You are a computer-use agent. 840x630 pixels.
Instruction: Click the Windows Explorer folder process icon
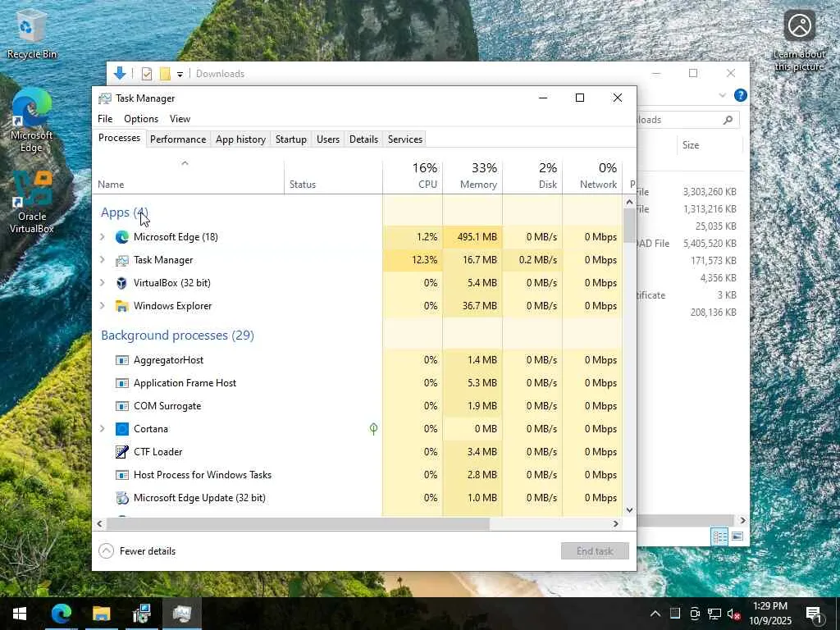coord(122,306)
